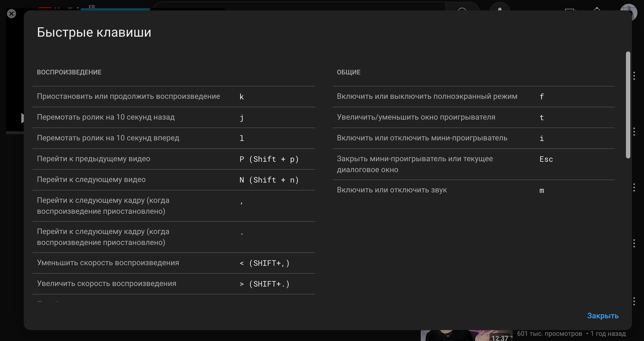Open the topmost three-dot menu on right

634,76
